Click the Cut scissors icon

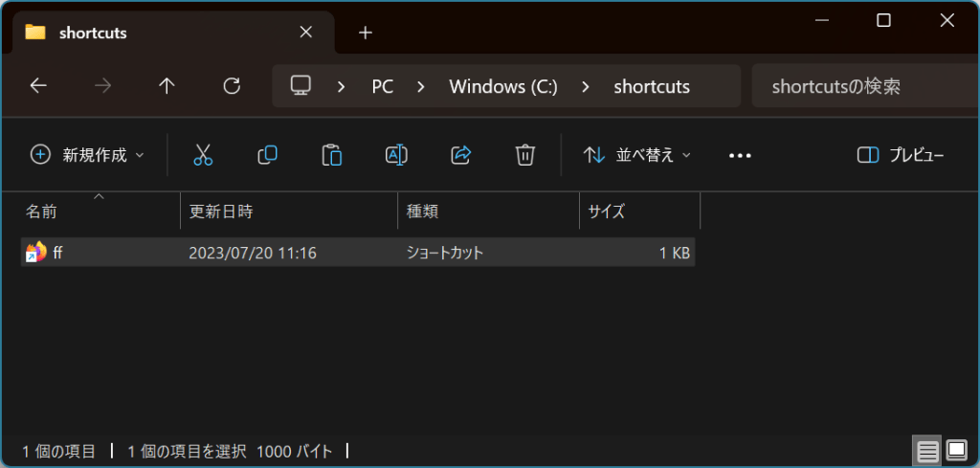click(x=203, y=155)
